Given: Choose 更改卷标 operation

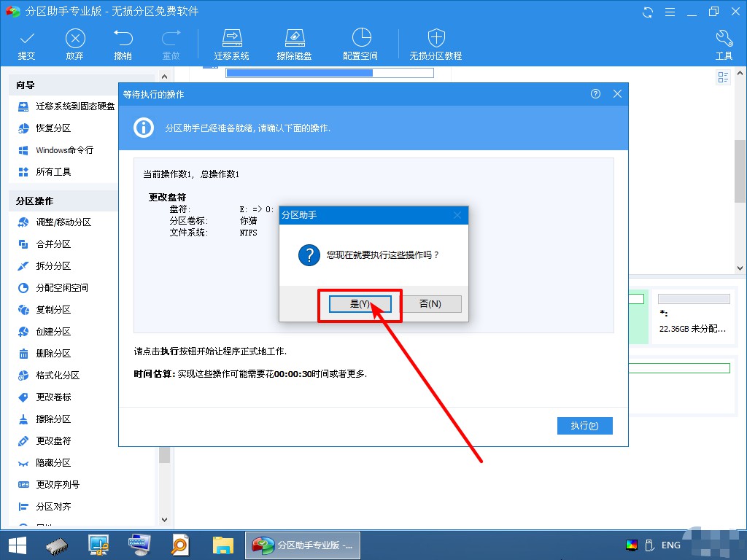Looking at the screenshot, I should pos(44,397).
